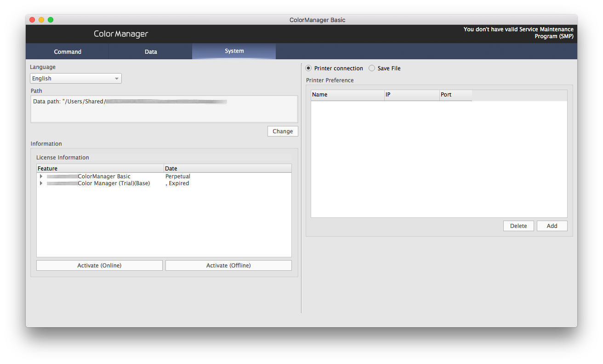Open the System tab
Image resolution: width=603 pixels, height=364 pixels.
coord(234,51)
